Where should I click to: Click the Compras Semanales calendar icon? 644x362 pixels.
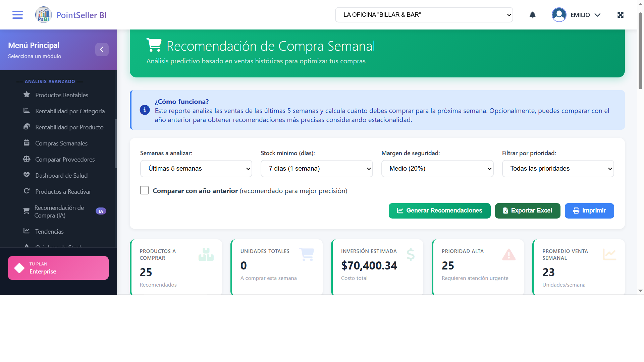[27, 143]
